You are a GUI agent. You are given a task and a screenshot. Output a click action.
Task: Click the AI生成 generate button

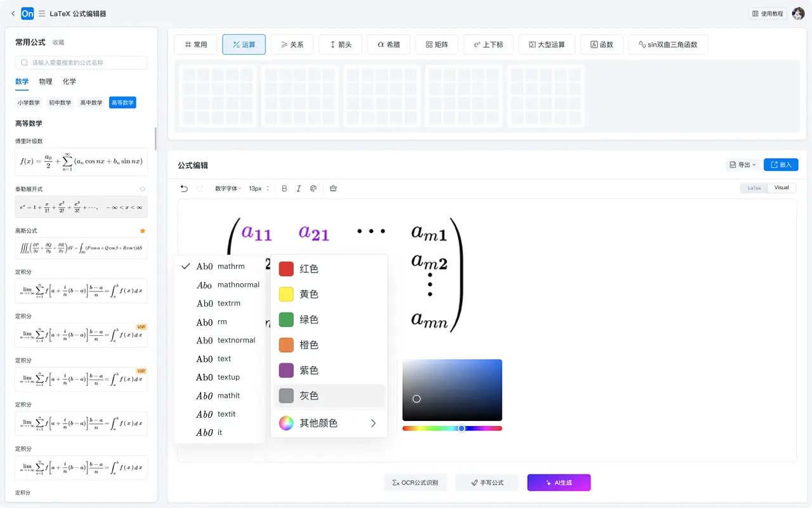click(x=558, y=483)
